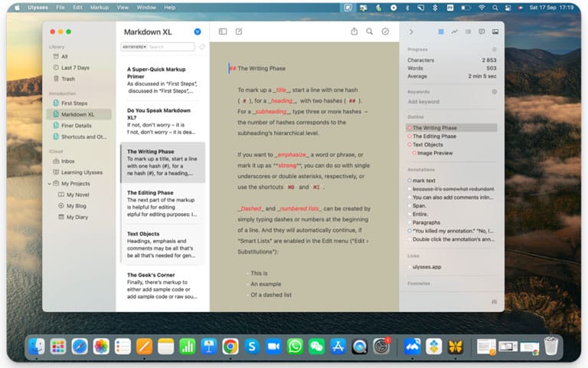Open the revision check icon

point(385,31)
